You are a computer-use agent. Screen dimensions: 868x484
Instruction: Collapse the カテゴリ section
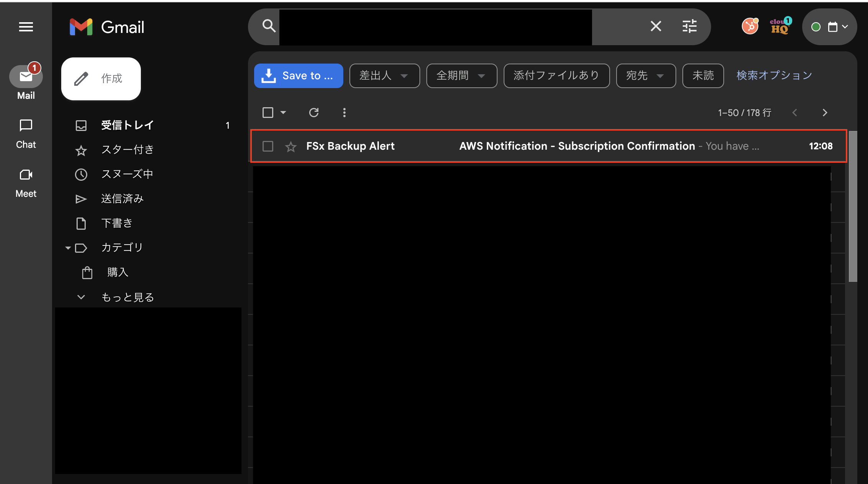pyautogui.click(x=68, y=248)
